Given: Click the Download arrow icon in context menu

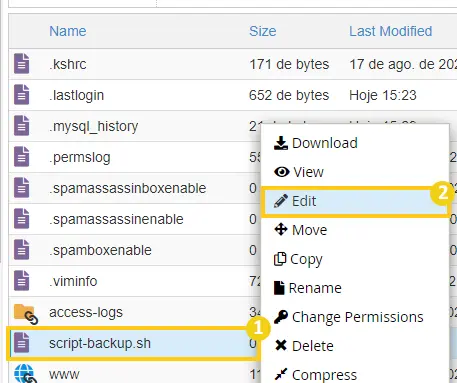Looking at the screenshot, I should (281, 143).
